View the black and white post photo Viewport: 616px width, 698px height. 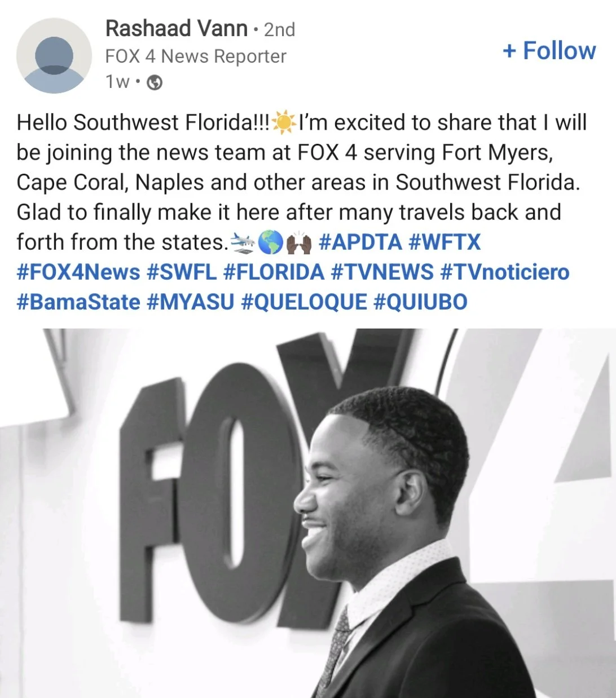coord(308,513)
